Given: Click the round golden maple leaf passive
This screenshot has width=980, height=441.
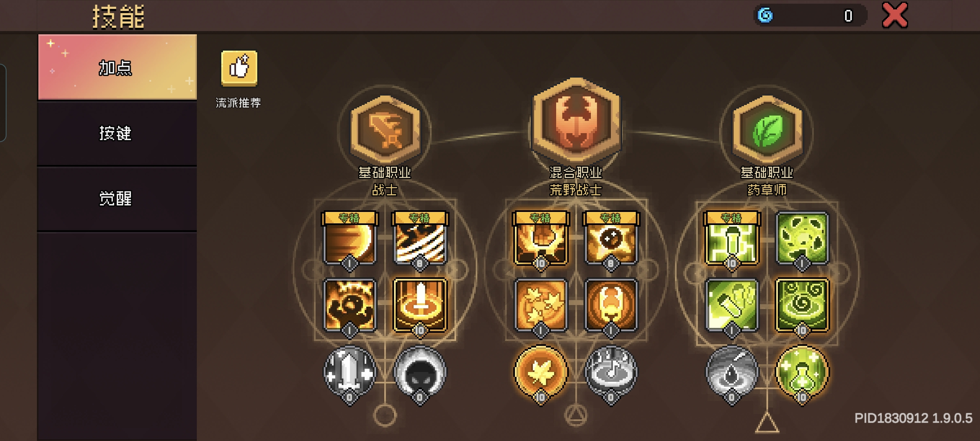Looking at the screenshot, I should [541, 372].
